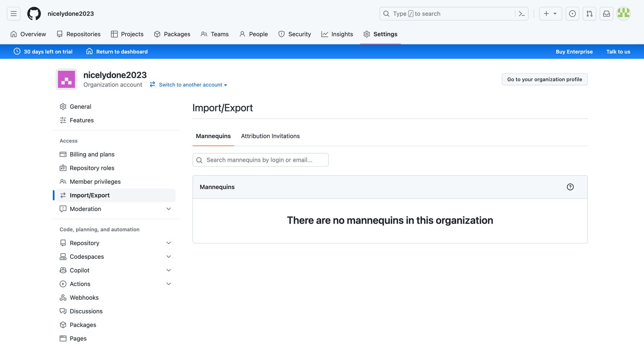Select the Mannequins tab
Screen dimensions: 644x347
tap(213, 136)
